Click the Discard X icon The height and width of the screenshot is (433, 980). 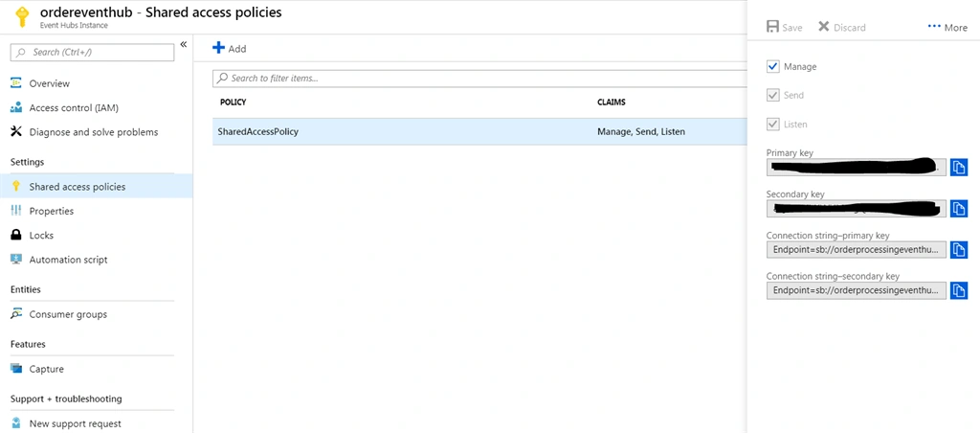824,27
